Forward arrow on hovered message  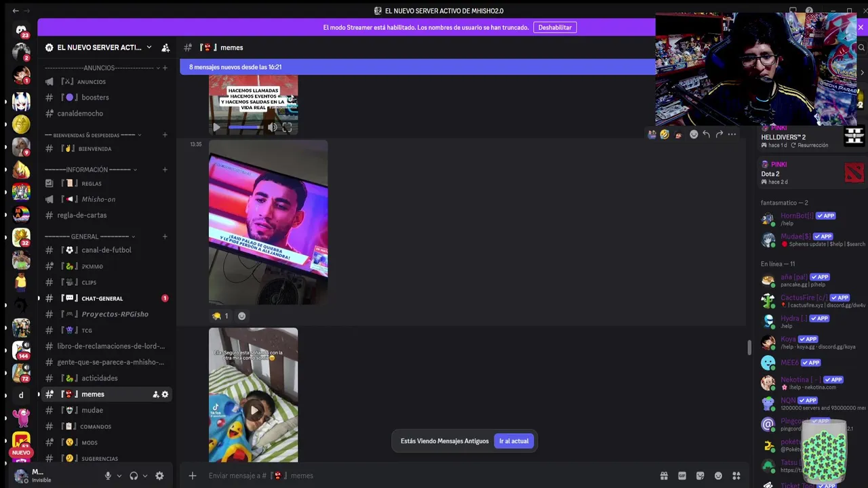point(719,134)
